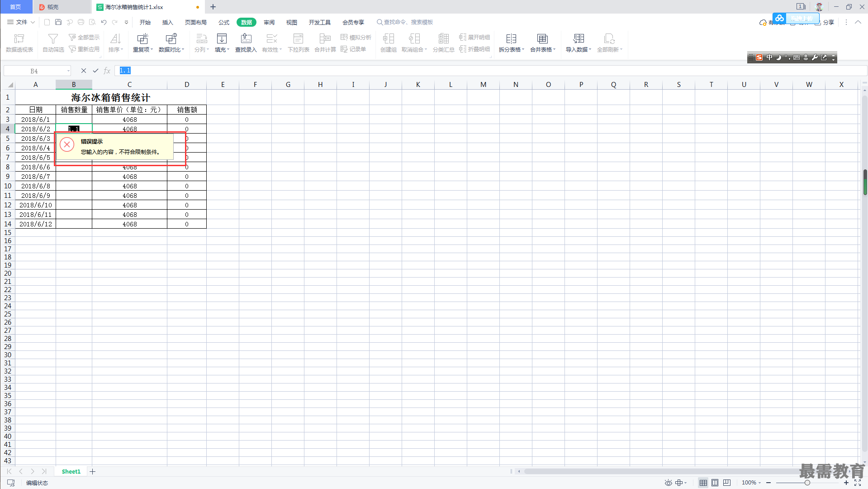The height and width of the screenshot is (489, 868).
Task: Collapse the ribbon with the caret arrow
Action: [x=858, y=22]
